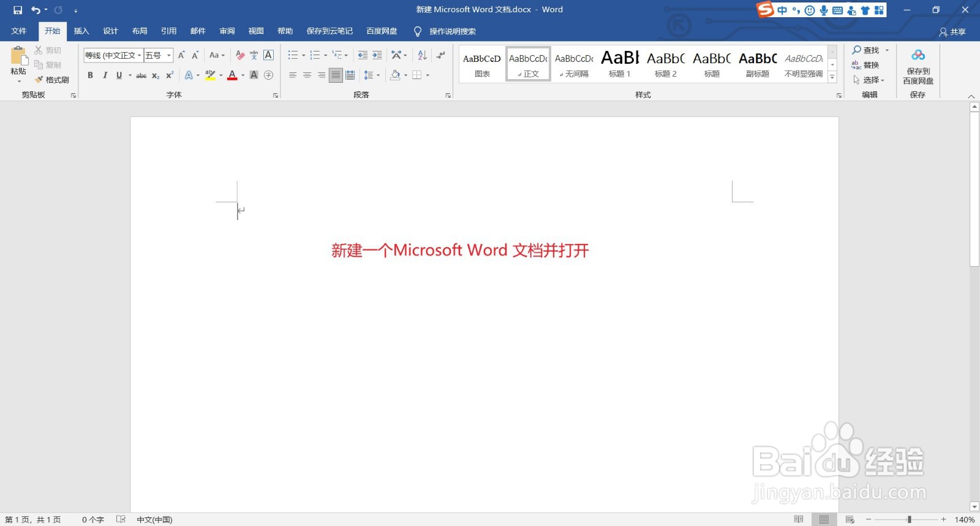Open the Find (查找) tool
Image resolution: width=980 pixels, height=526 pixels.
click(x=866, y=50)
